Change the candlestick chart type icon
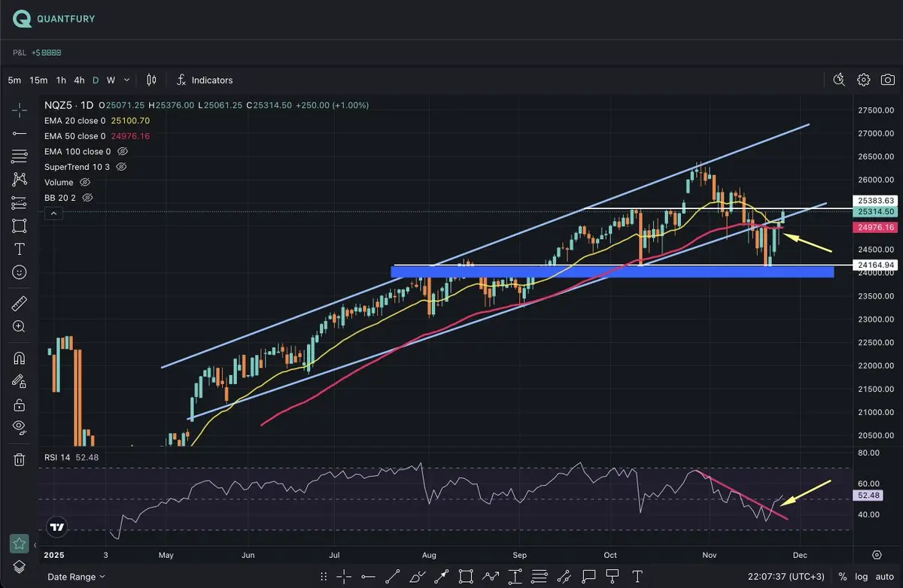Viewport: 903px width, 588px height. [151, 80]
